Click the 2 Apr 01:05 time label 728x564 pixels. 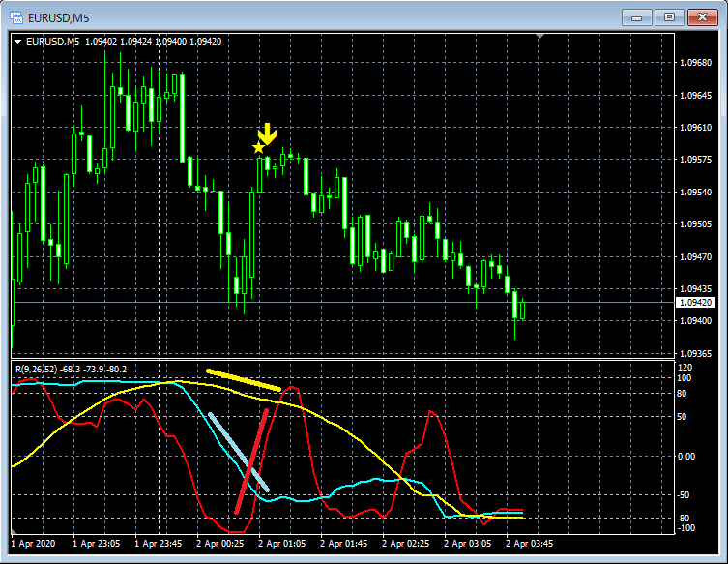[281, 543]
